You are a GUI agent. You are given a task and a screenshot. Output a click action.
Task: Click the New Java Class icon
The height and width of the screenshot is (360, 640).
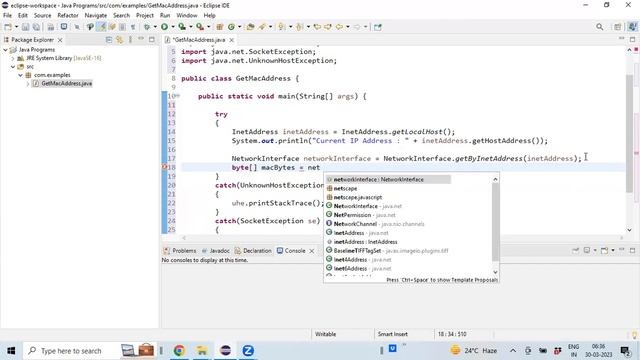pyautogui.click(x=231, y=27)
